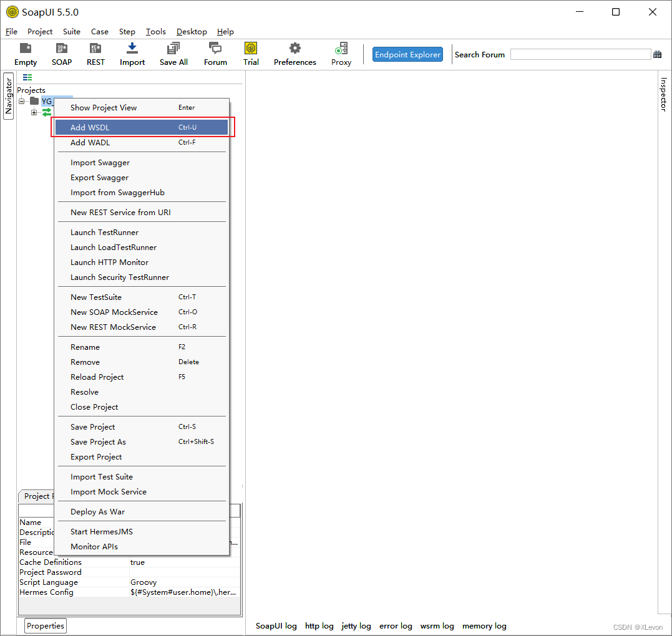Click the navigator list view icon
The width and height of the screenshot is (672, 636).
click(27, 77)
